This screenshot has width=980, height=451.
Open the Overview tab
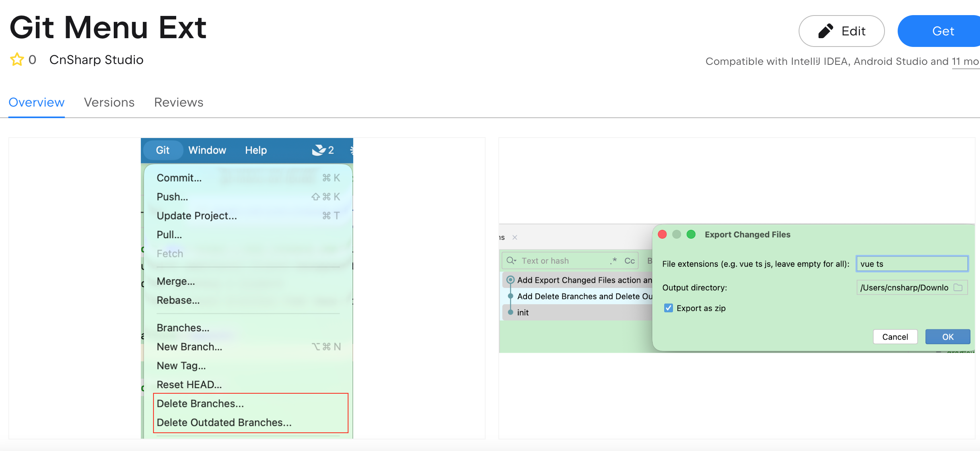[37, 102]
